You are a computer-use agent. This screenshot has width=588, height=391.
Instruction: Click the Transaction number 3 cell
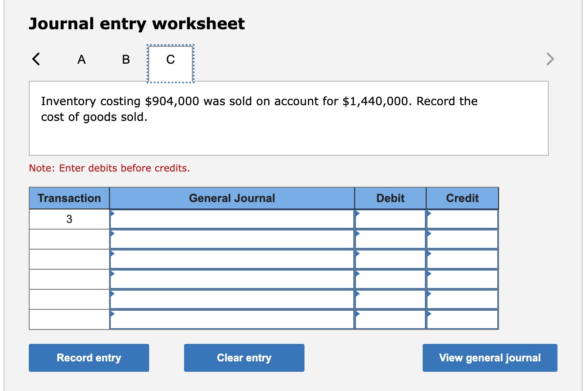coord(69,219)
